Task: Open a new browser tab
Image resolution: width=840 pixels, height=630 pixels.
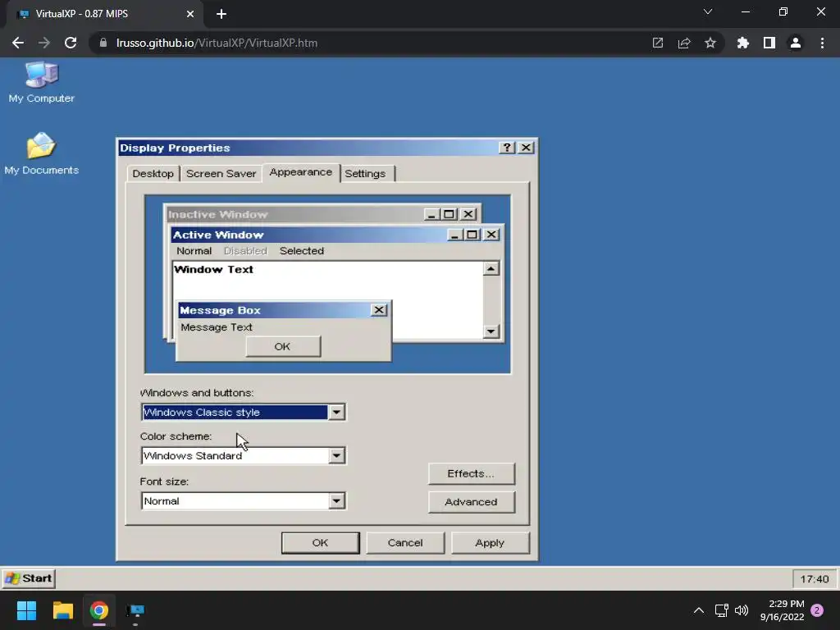Action: tap(221, 14)
